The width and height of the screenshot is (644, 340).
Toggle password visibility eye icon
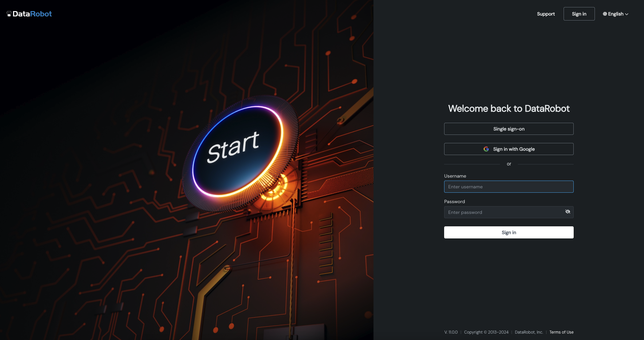(x=568, y=212)
